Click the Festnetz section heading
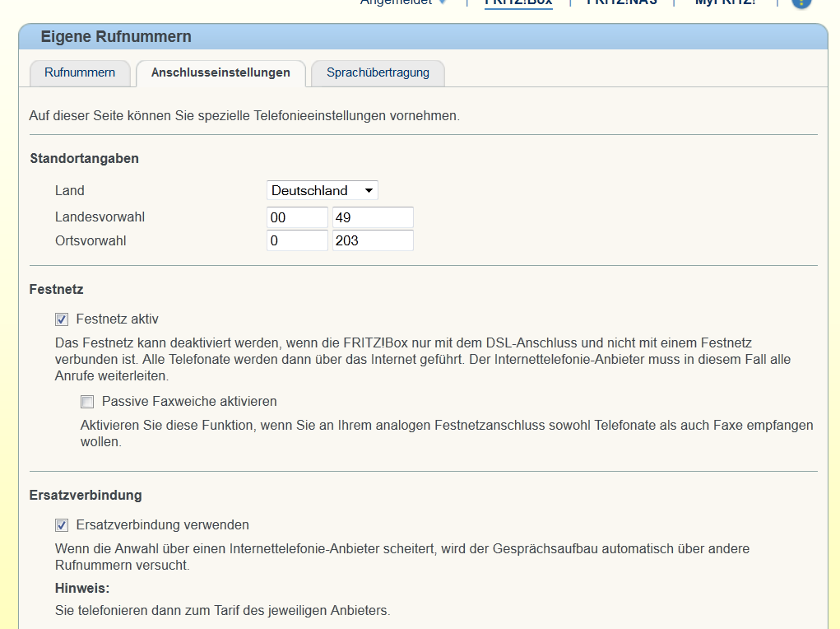Image resolution: width=840 pixels, height=629 pixels. click(x=56, y=290)
